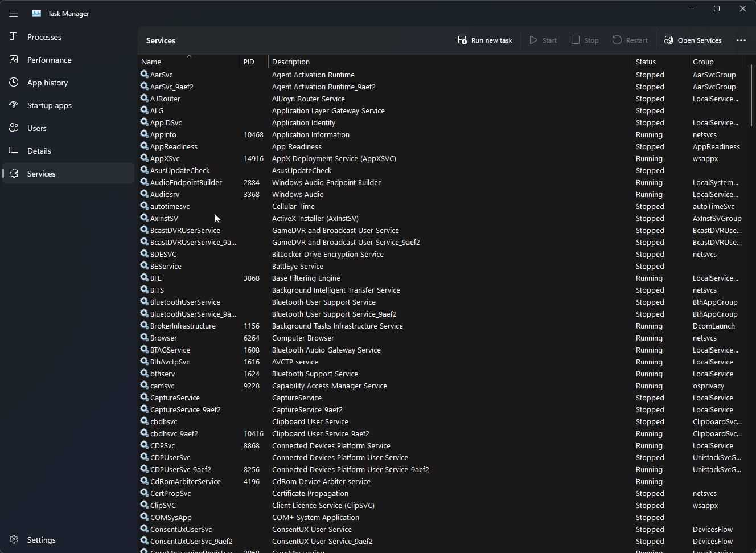This screenshot has width=756, height=553.
Task: Open the Startup apps page
Action: (x=68, y=105)
